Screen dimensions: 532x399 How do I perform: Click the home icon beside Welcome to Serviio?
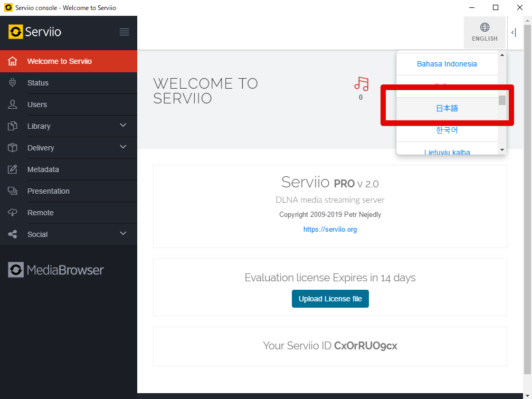click(x=13, y=61)
